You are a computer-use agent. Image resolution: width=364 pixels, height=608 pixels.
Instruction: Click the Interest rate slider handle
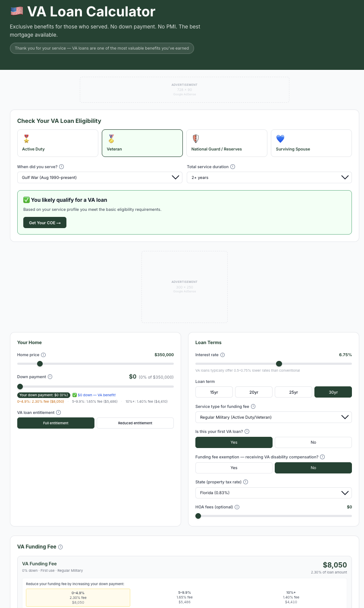click(279, 364)
